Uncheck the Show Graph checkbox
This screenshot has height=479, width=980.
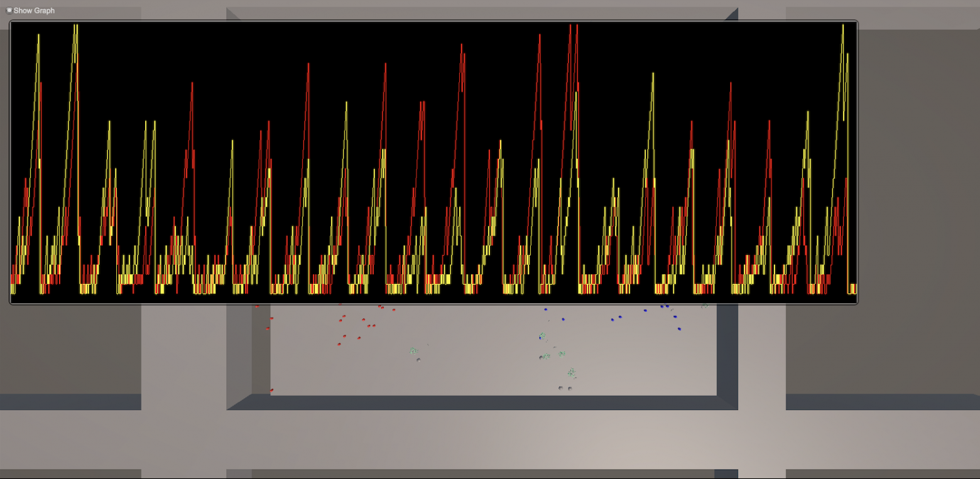point(9,10)
